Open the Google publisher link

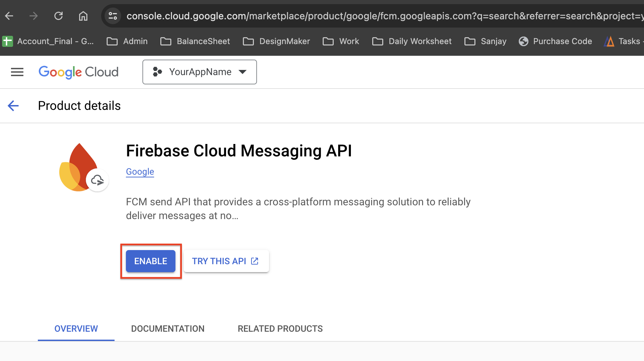(x=140, y=172)
